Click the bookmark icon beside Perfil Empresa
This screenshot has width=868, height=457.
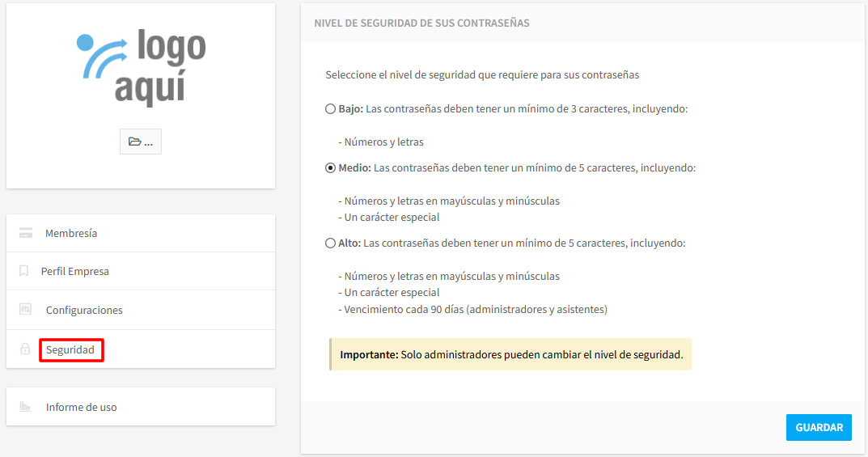point(24,271)
